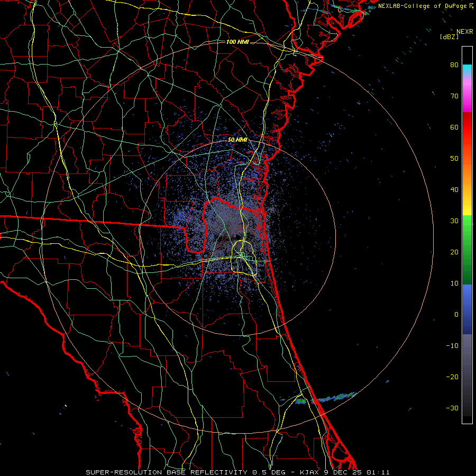Pick the magenta band of the reflectivity colorbar

click(467, 97)
